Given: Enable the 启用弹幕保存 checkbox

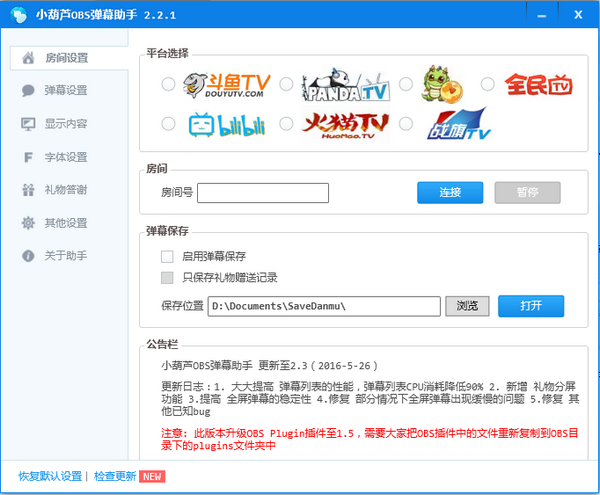Looking at the screenshot, I should tap(167, 256).
